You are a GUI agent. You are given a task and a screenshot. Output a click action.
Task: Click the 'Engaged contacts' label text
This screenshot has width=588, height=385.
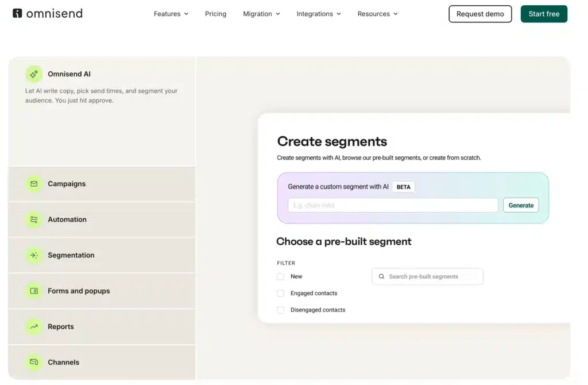tap(314, 293)
